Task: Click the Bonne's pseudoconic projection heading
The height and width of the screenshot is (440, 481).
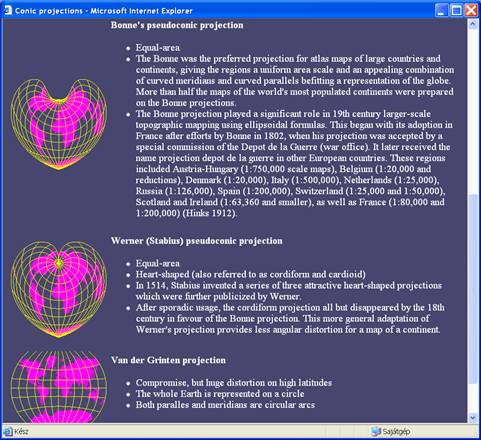Action: point(177,25)
